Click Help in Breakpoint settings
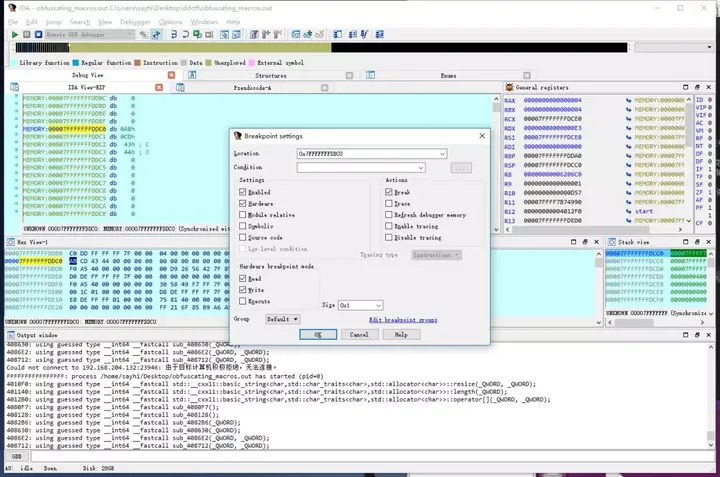This screenshot has height=477, width=720. click(x=401, y=335)
